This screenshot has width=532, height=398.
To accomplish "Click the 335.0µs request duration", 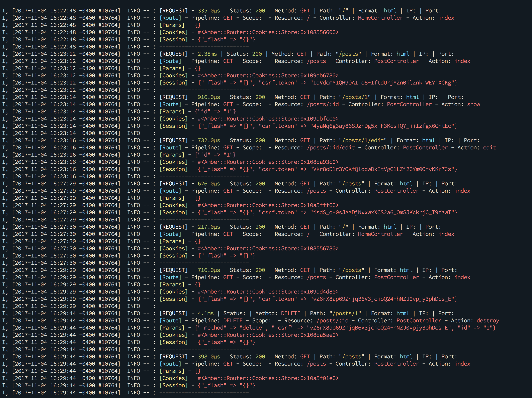I will coord(209,11).
